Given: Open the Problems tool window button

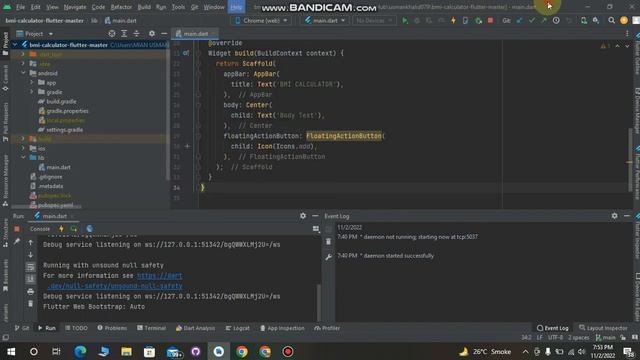Looking at the screenshot, I should point(112,328).
